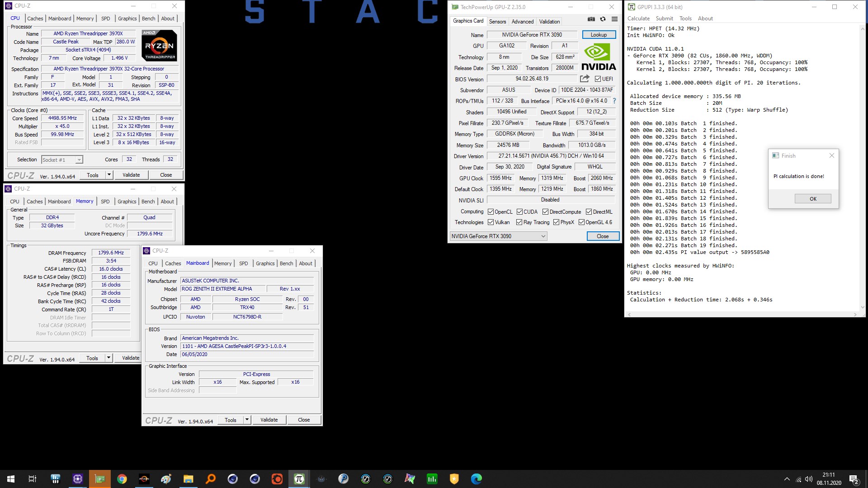Toggle the Ray Tracing checkbox
Viewport: 868px width, 488px height.
[x=519, y=222]
